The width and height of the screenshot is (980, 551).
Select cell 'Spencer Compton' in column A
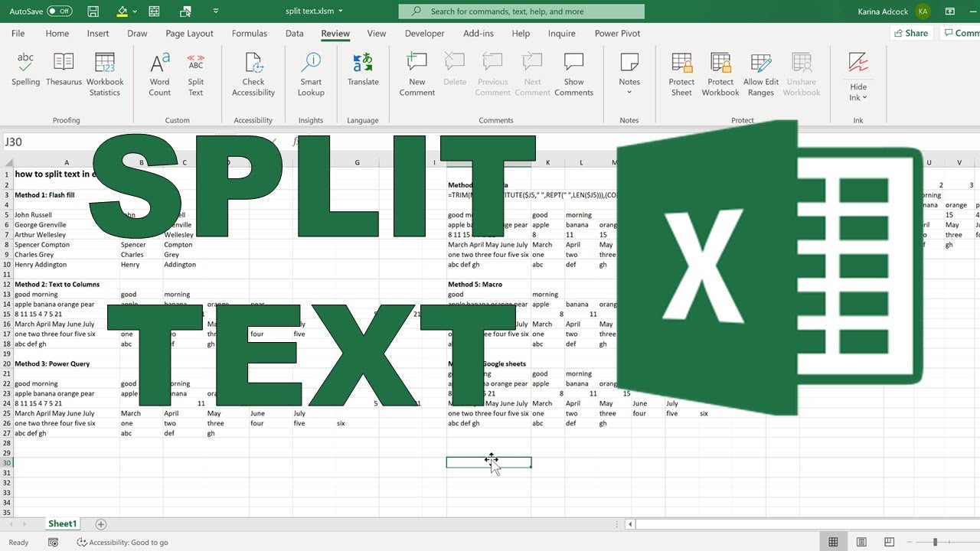(67, 245)
